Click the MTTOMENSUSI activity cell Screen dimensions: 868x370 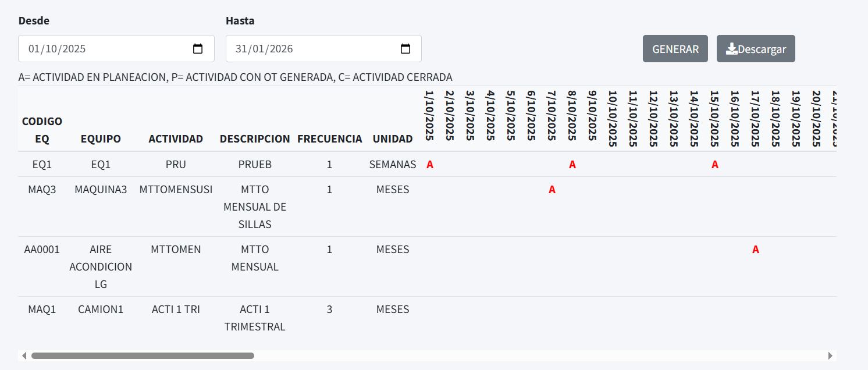(x=176, y=190)
